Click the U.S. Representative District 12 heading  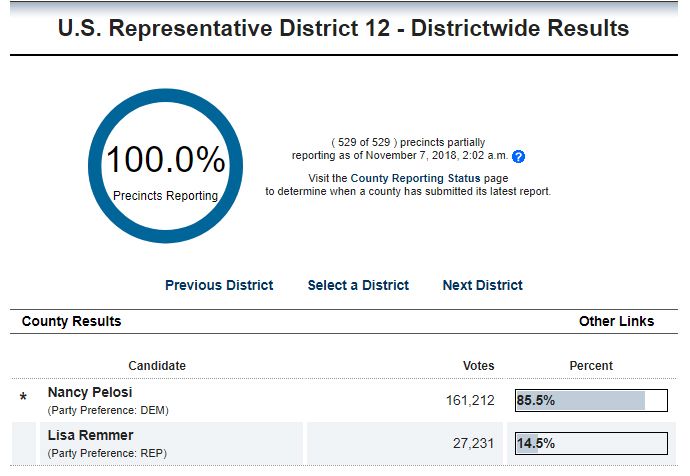click(344, 29)
